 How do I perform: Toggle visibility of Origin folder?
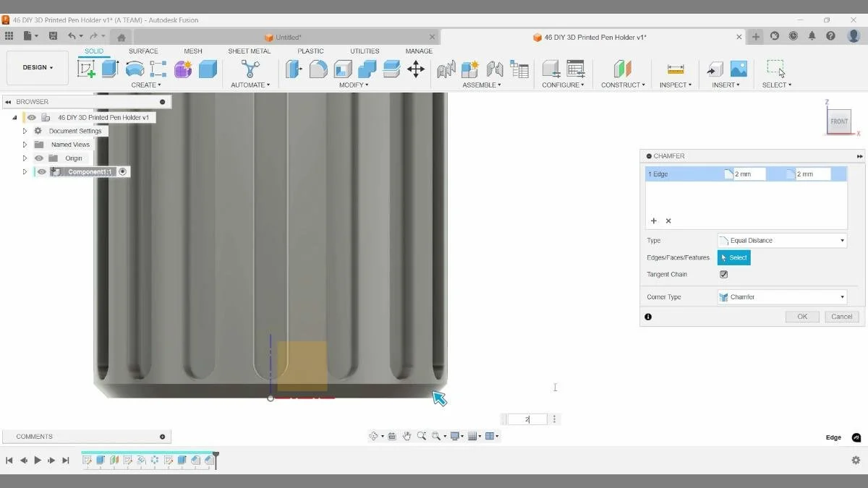(x=39, y=158)
